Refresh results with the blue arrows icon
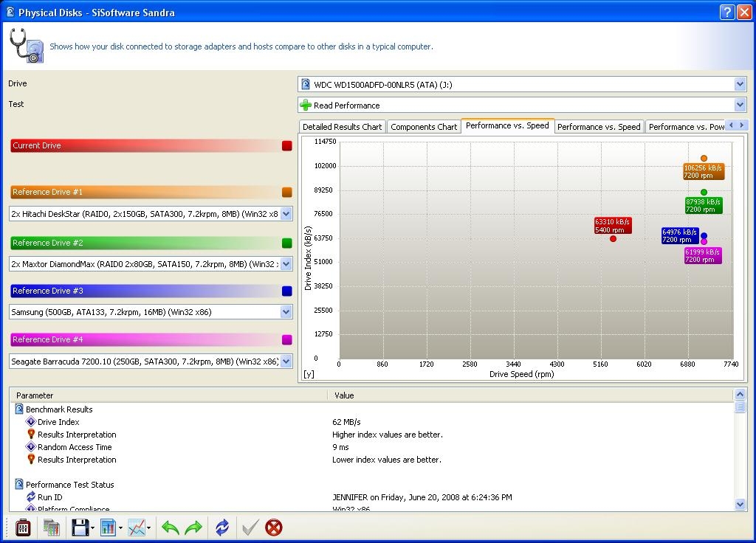This screenshot has width=756, height=543. (x=222, y=528)
